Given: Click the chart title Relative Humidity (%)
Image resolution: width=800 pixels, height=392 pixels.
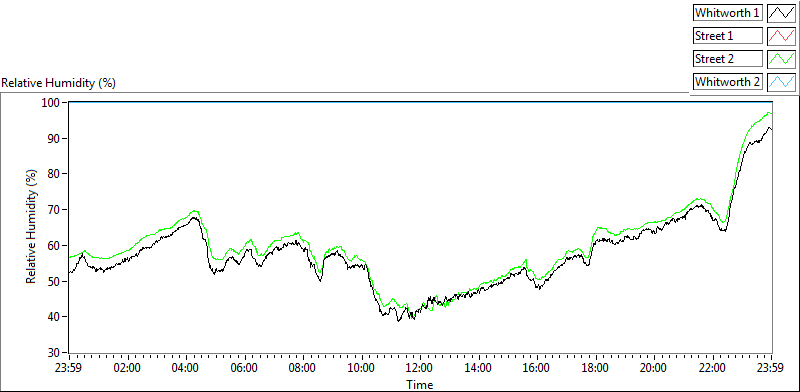Looking at the screenshot, I should pos(59,83).
